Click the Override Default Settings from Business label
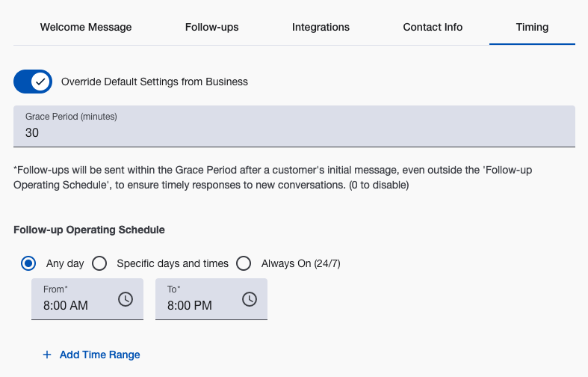This screenshot has width=588, height=377. (154, 82)
